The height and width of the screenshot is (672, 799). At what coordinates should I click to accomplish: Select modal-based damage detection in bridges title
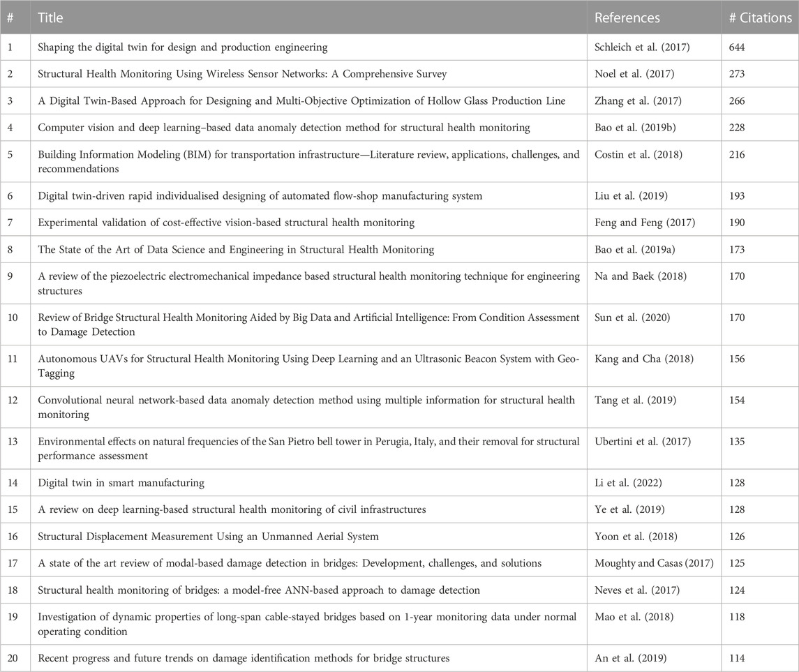click(290, 563)
